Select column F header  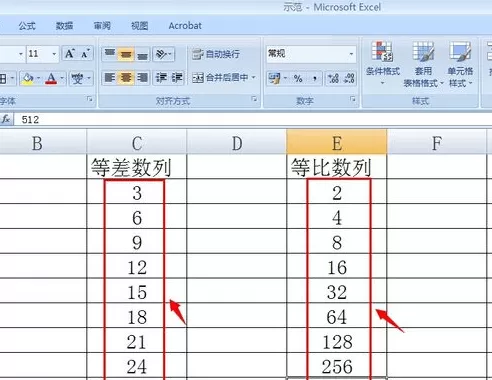[437, 143]
